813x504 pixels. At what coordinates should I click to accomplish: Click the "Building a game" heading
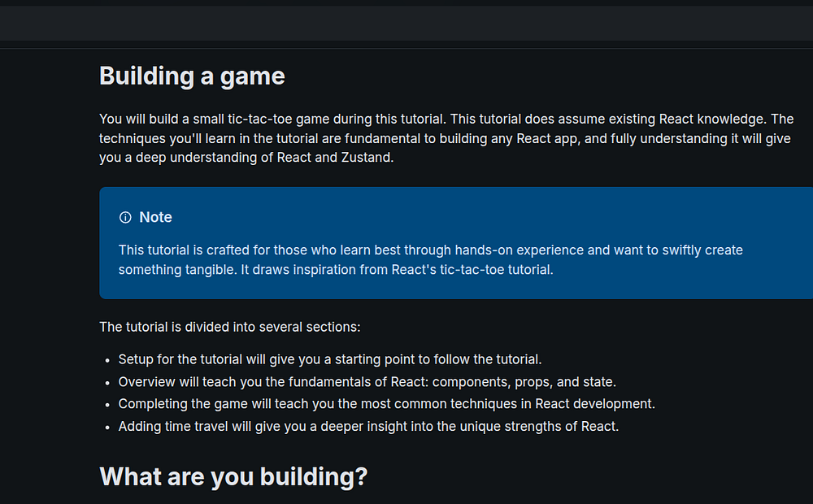click(x=192, y=76)
